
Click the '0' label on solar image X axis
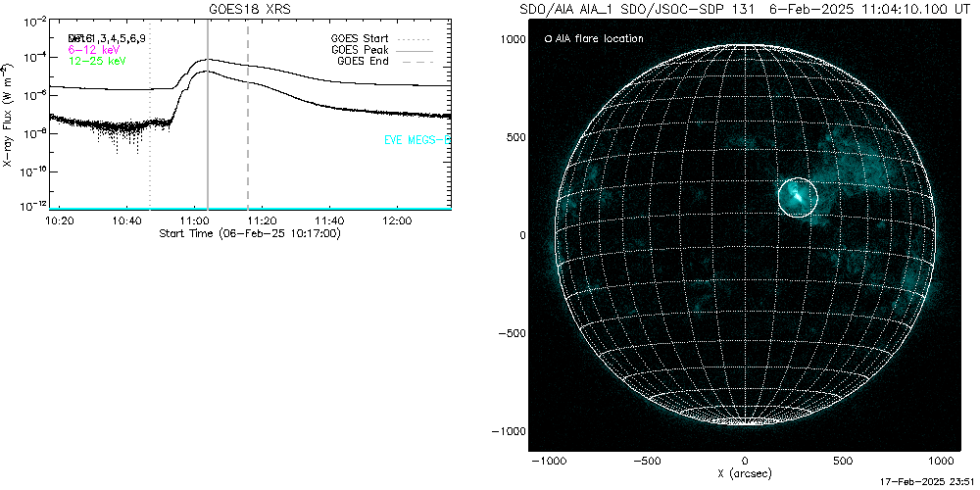(x=745, y=462)
